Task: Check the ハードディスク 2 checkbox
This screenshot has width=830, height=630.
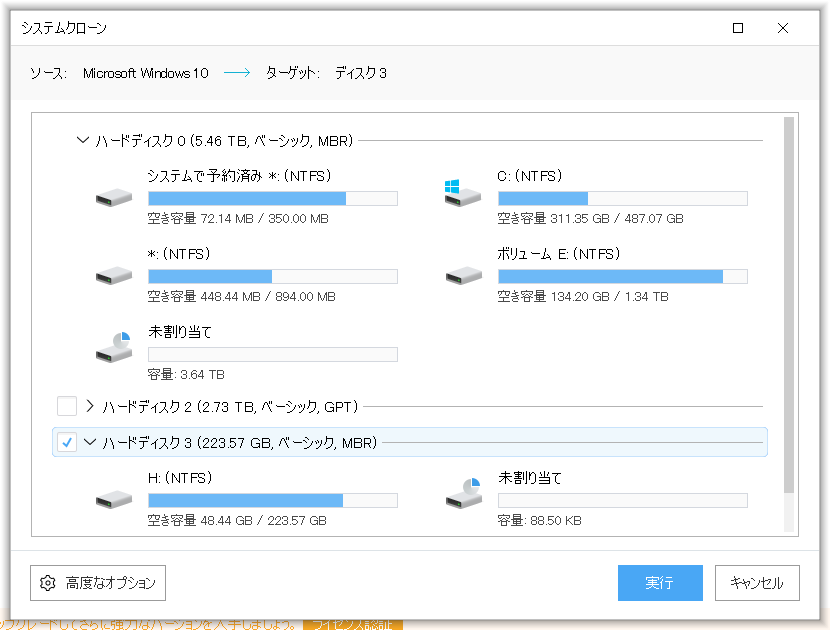Action: 66,406
